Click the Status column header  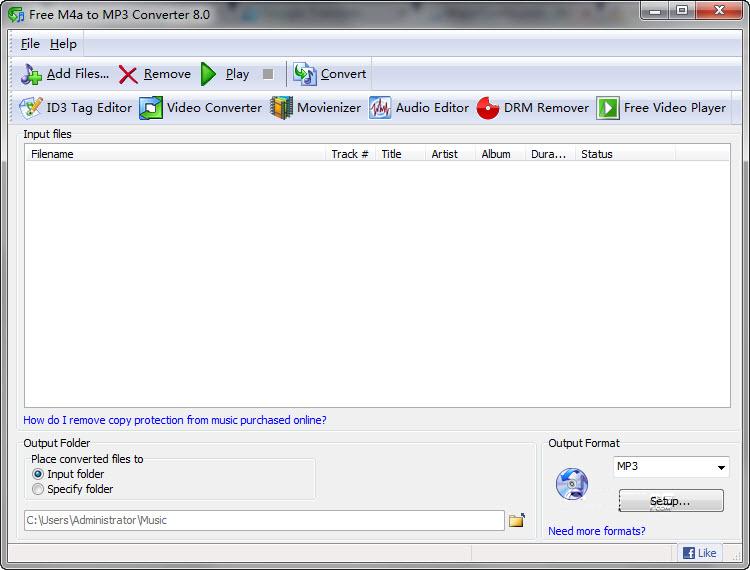pyautogui.click(x=625, y=154)
